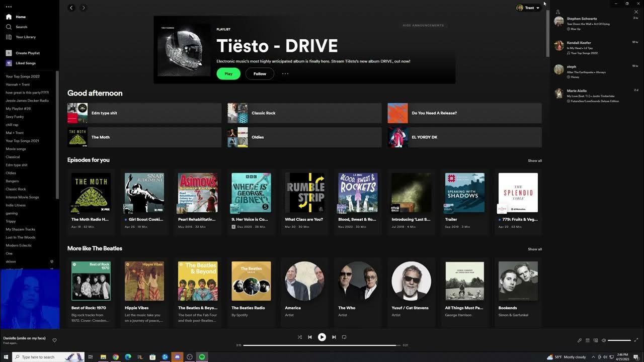Open the Windows Start menu
This screenshot has width=644, height=362.
tap(5, 357)
